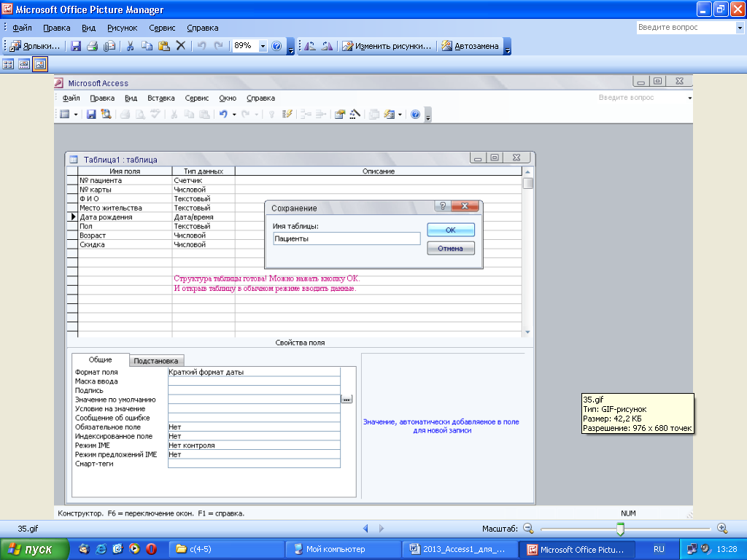
Task: Click the ellipsis builder button beside Значение по умолчанию
Action: tap(347, 400)
